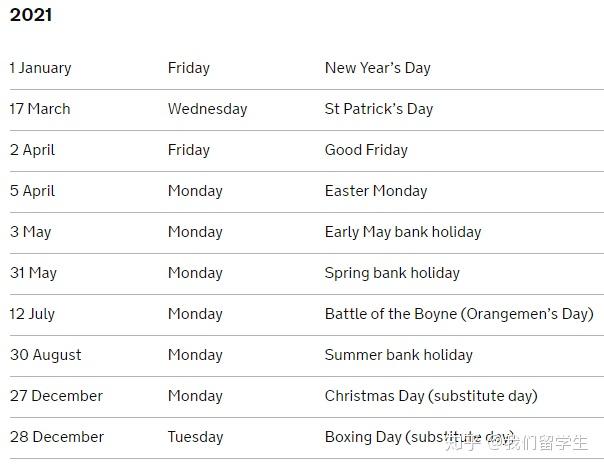Click Spring bank holiday text
Viewport: 604px width, 467px height.
tap(392, 273)
